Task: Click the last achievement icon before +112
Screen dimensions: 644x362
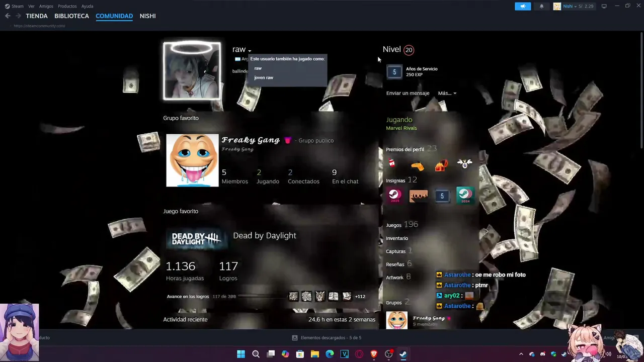Action: coord(347,296)
